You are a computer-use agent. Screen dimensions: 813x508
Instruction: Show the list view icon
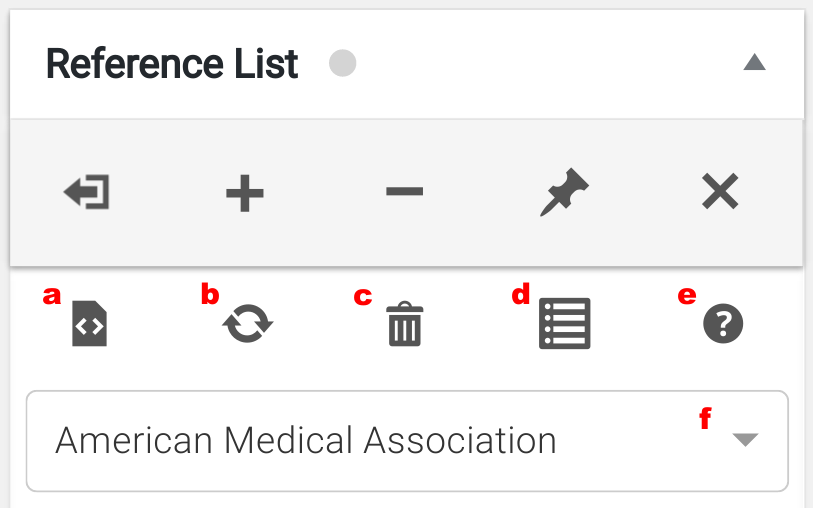coord(564,324)
